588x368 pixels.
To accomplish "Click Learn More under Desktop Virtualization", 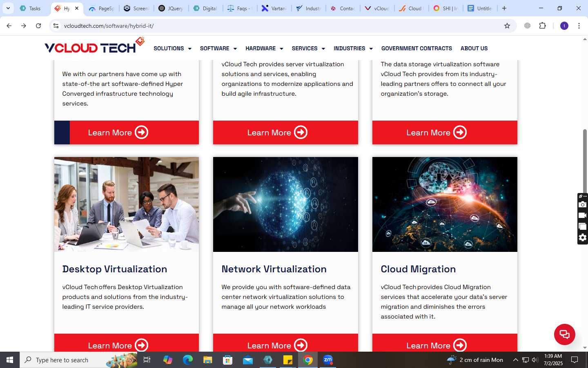I will pyautogui.click(x=127, y=343).
